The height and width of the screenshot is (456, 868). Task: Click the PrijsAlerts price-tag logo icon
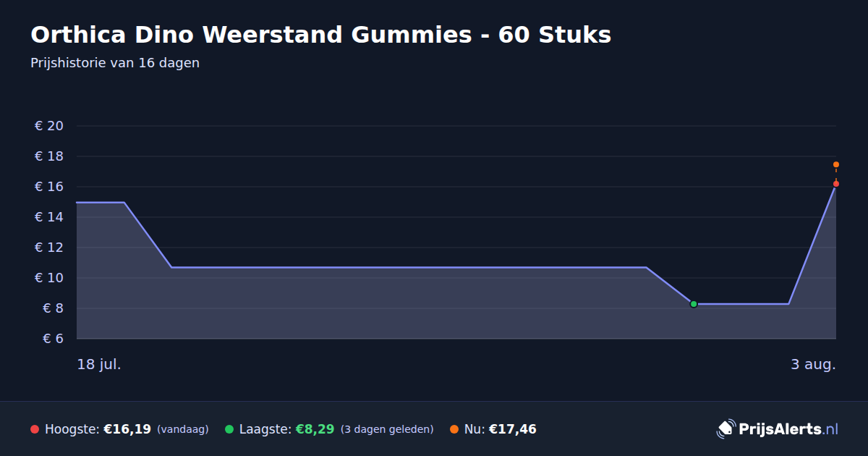coord(726,429)
